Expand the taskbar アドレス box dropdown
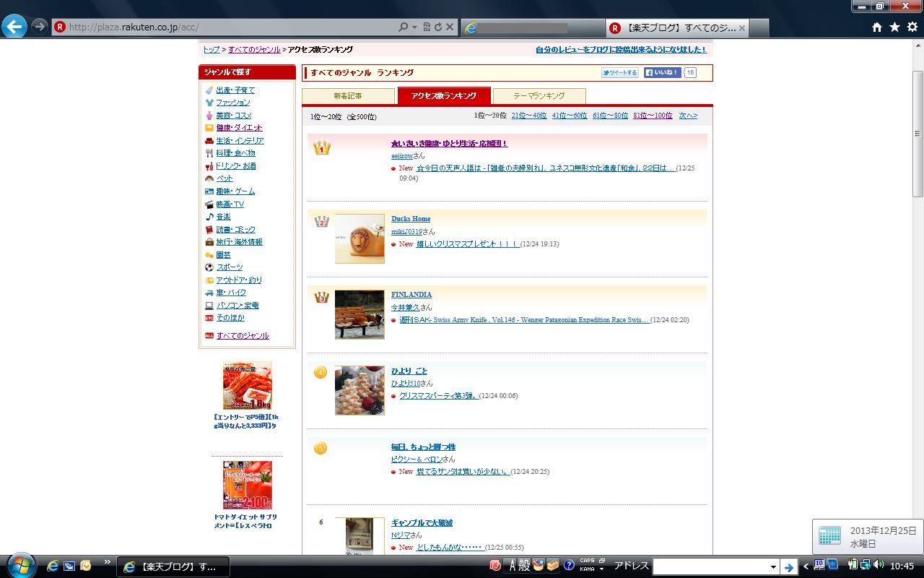The image size is (924, 578). pyautogui.click(x=773, y=567)
